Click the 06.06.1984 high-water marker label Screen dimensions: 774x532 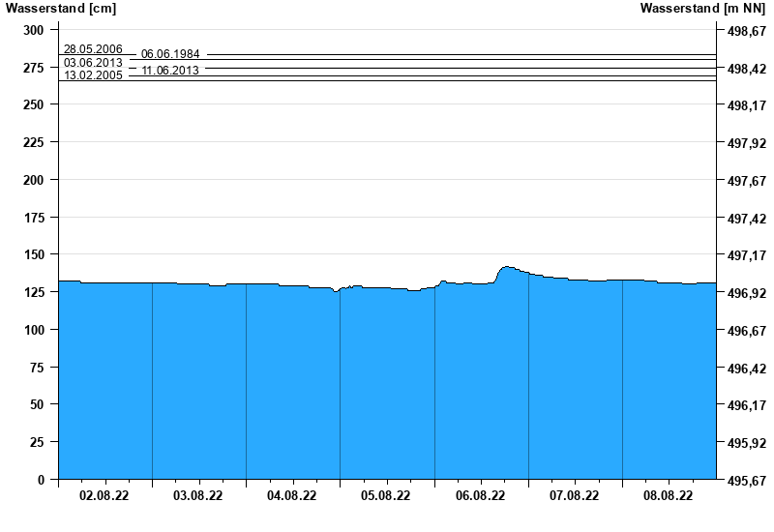coord(170,54)
